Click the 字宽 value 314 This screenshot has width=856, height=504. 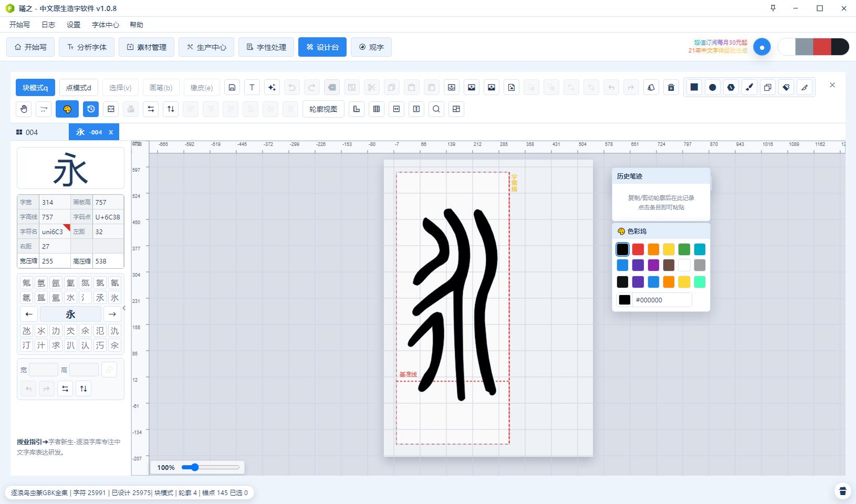[x=55, y=202]
